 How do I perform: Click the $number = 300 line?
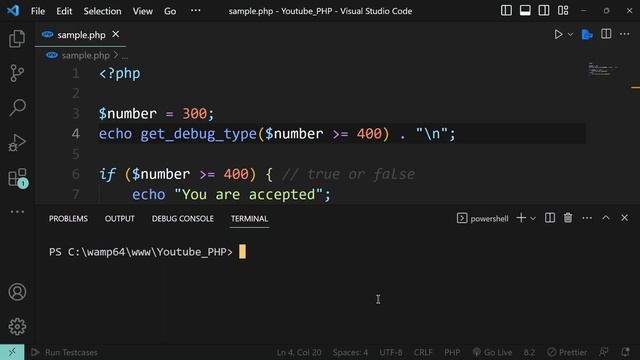click(x=156, y=113)
